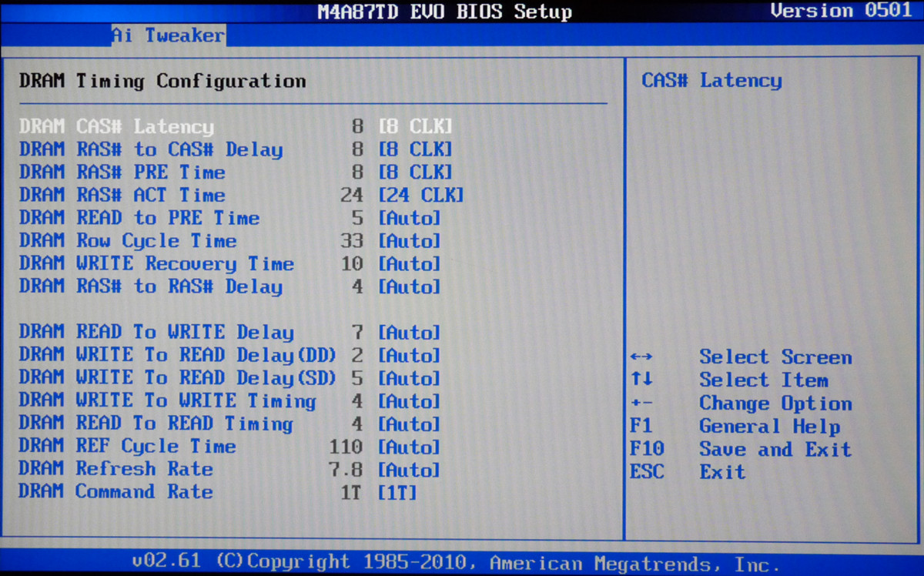Click the current value 7.8 for Refresh Rate
The width and height of the screenshot is (924, 576).
pyautogui.click(x=346, y=469)
